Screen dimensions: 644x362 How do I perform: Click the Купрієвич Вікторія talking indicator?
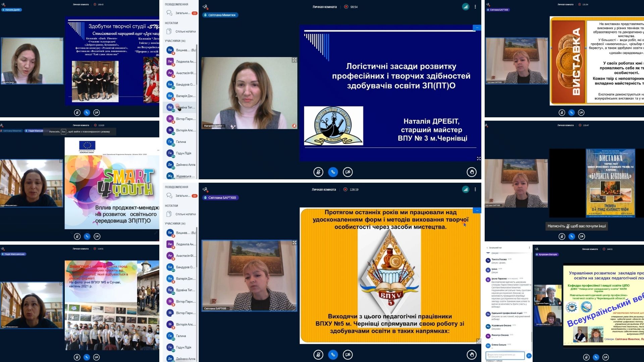tap(547, 254)
